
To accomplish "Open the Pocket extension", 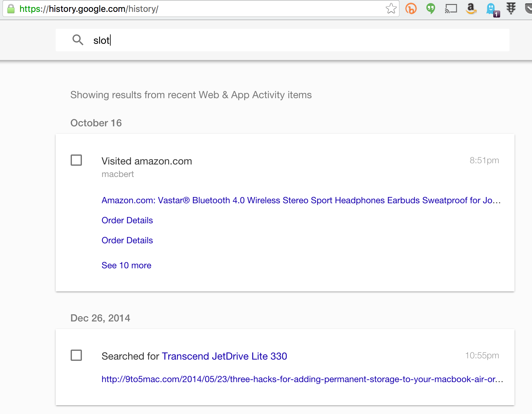I will 529,9.
